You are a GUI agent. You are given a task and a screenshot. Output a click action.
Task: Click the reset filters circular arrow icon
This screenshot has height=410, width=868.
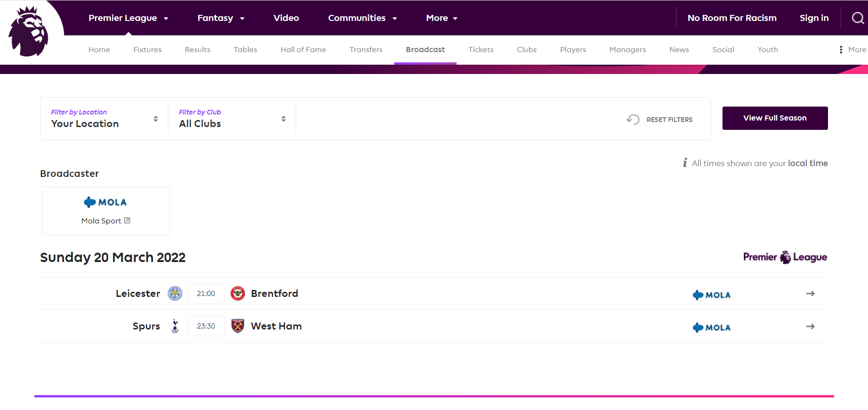tap(633, 120)
